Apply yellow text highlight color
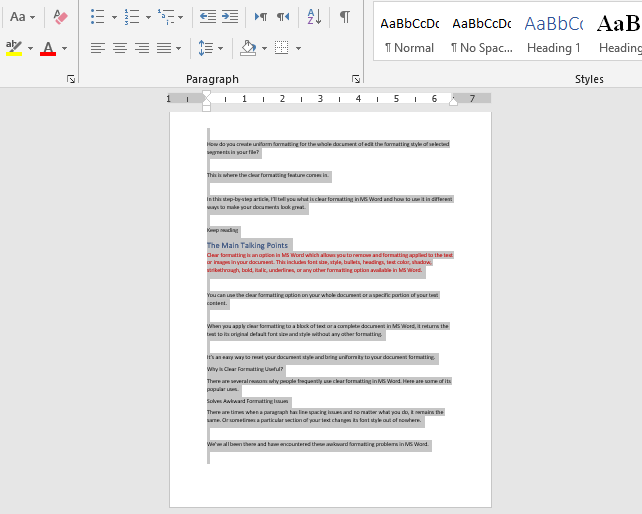This screenshot has width=642, height=514. pyautogui.click(x=14, y=48)
